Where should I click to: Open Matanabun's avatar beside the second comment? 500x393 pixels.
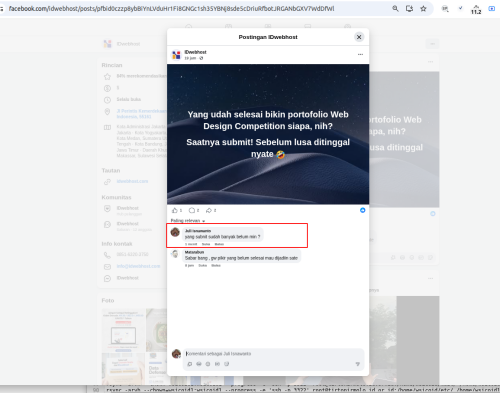[x=175, y=254]
